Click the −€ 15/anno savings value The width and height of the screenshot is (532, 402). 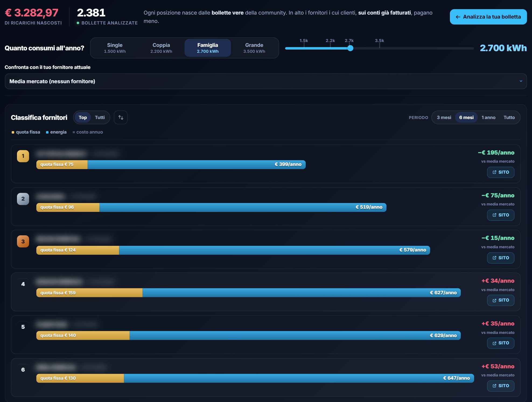[x=498, y=238]
